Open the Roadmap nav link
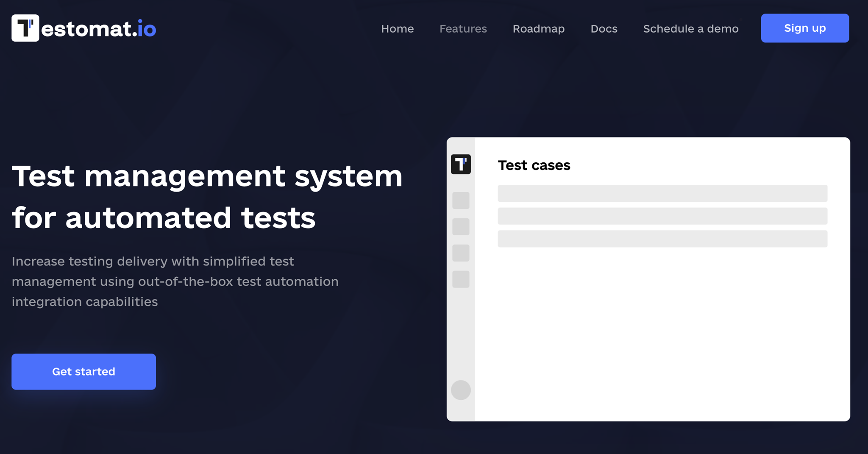This screenshot has height=454, width=868. [539, 28]
